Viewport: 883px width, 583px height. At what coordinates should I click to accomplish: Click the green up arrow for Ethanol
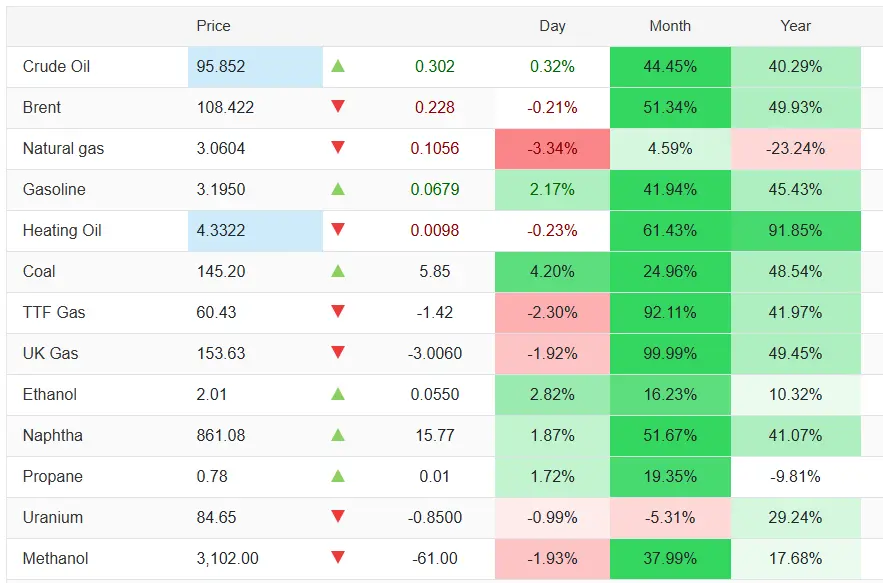click(x=338, y=394)
